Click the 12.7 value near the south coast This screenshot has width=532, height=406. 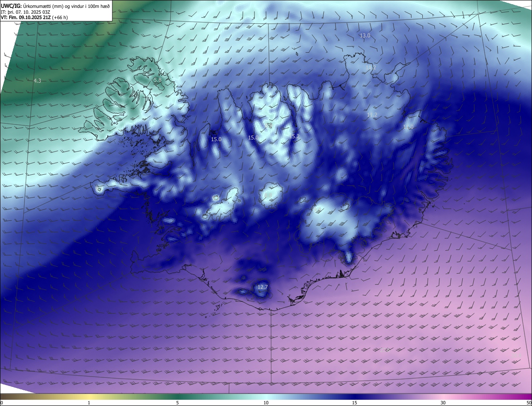click(263, 287)
